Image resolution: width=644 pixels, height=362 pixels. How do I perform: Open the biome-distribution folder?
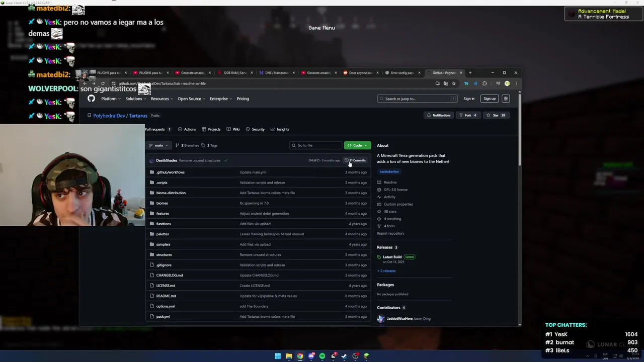coord(171,193)
